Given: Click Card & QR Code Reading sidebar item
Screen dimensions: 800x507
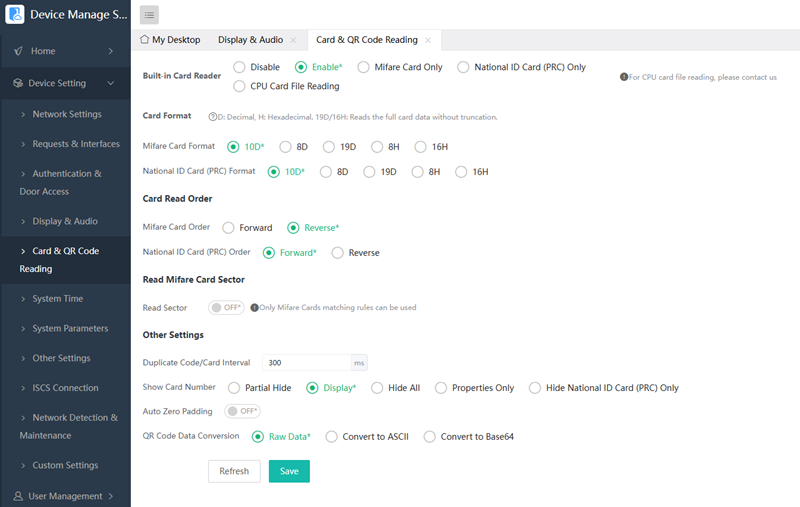Looking at the screenshot, I should [66, 260].
